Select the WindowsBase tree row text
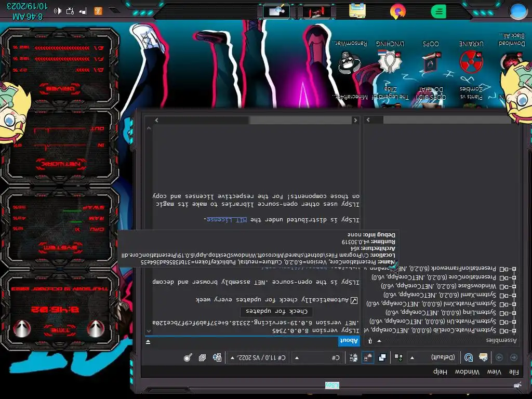 (438, 286)
